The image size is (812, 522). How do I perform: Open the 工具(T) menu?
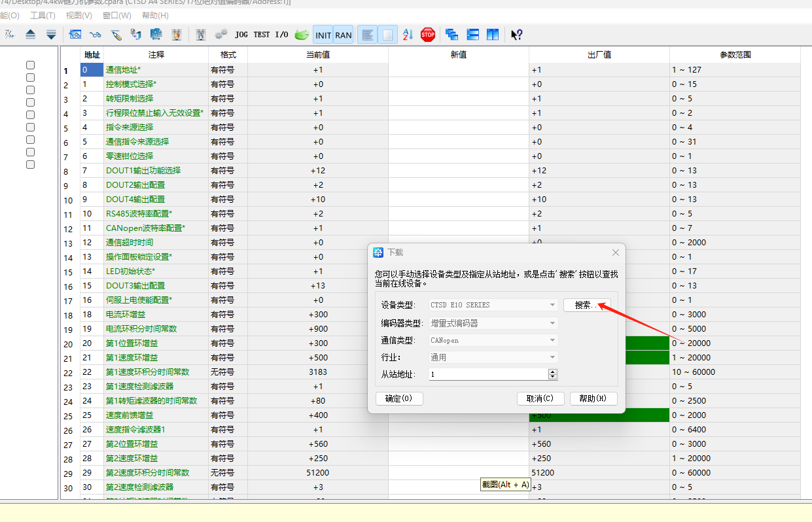(x=43, y=15)
